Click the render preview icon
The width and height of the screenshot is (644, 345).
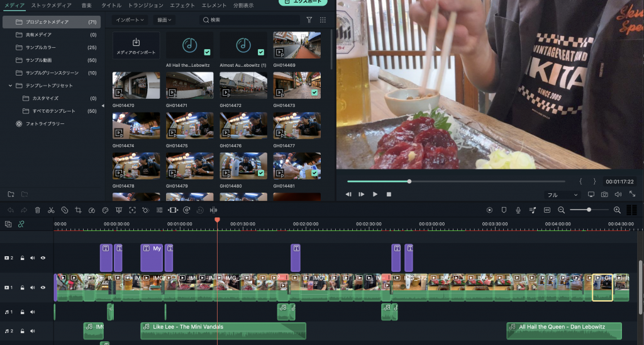pos(489,210)
